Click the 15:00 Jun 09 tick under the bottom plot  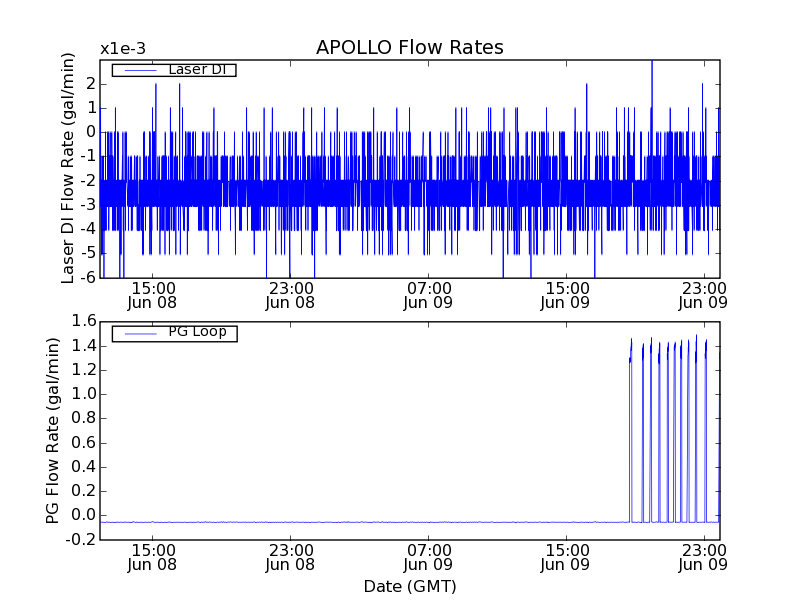pyautogui.click(x=567, y=557)
